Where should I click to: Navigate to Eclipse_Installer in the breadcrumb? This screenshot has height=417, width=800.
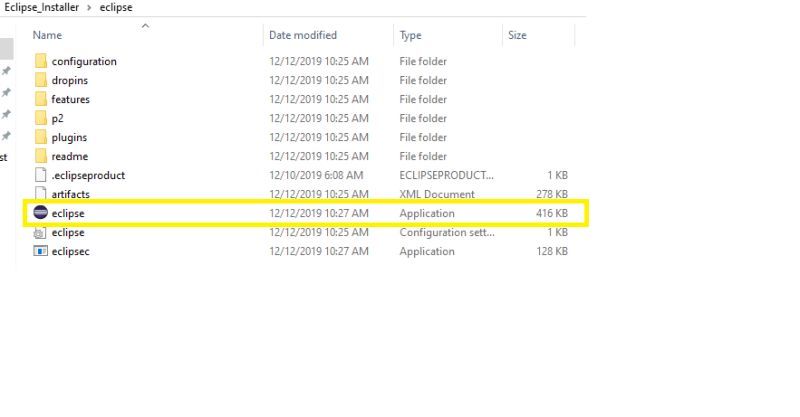42,7
